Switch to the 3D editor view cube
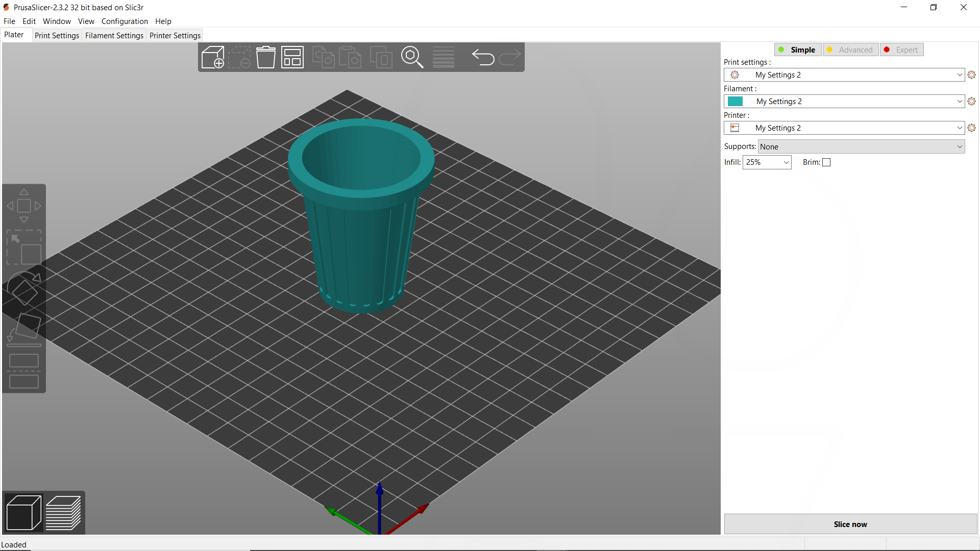Screen dimensions: 980x551 pos(23,513)
